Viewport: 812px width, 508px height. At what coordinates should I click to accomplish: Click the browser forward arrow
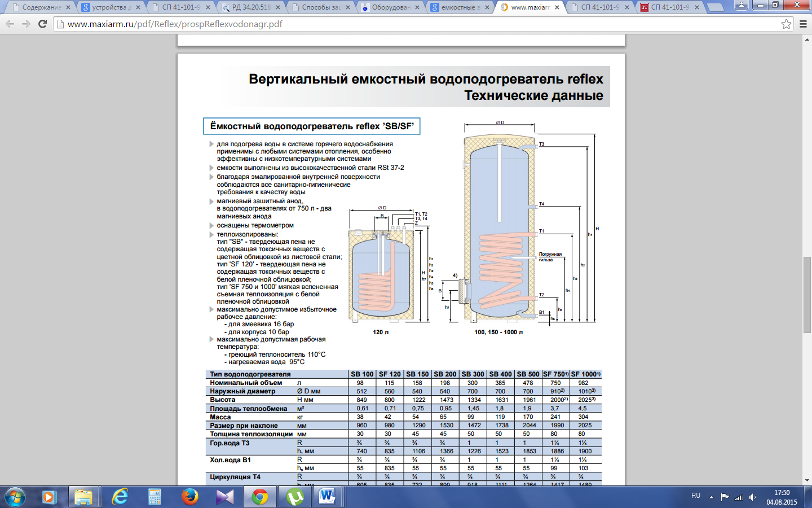[26, 24]
